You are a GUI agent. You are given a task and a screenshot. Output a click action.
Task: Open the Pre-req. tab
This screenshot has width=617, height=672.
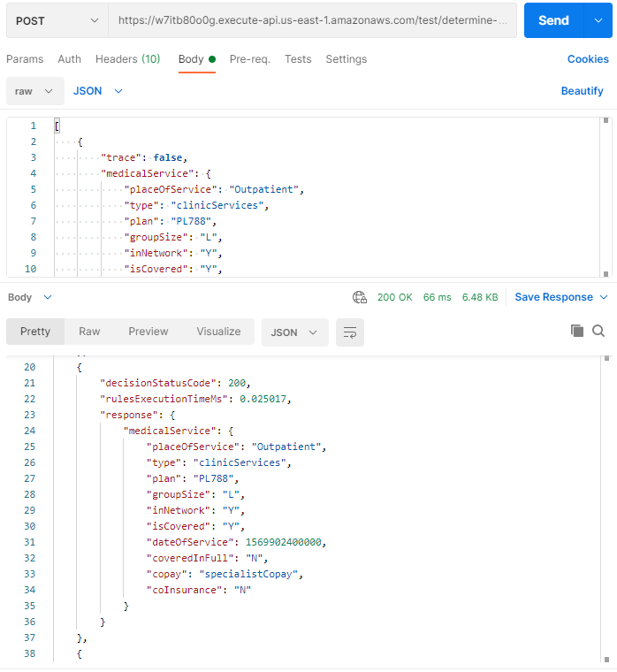[x=249, y=59]
